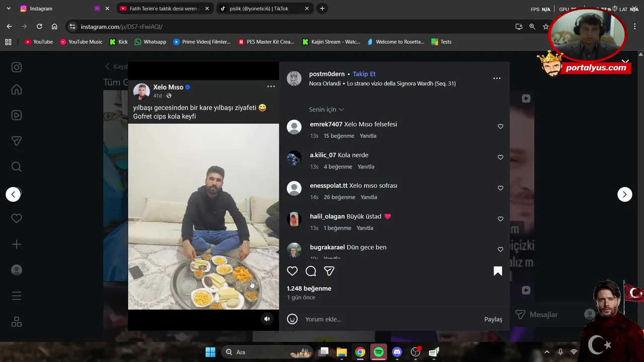Mute or unmute the video sound
The width and height of the screenshot is (644, 362).
(x=267, y=319)
